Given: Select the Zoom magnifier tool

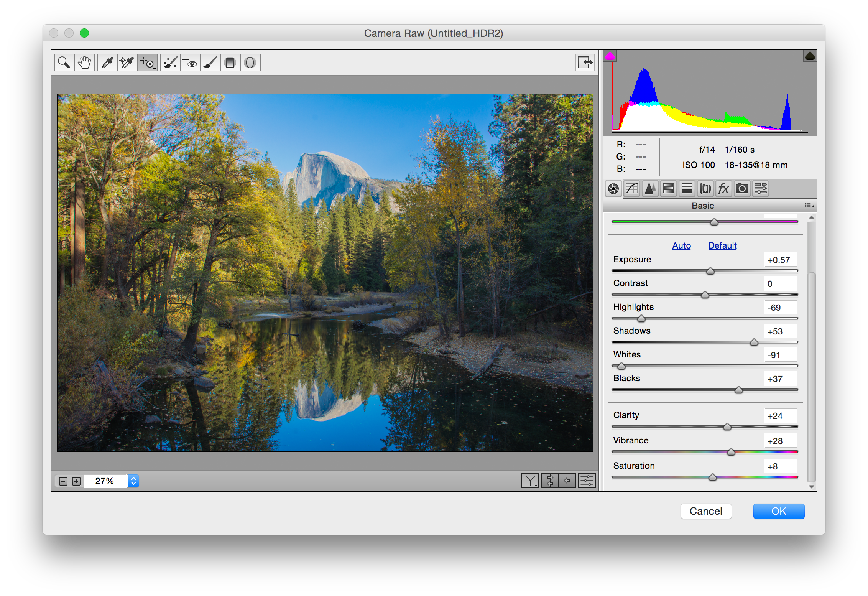Looking at the screenshot, I should pos(64,63).
